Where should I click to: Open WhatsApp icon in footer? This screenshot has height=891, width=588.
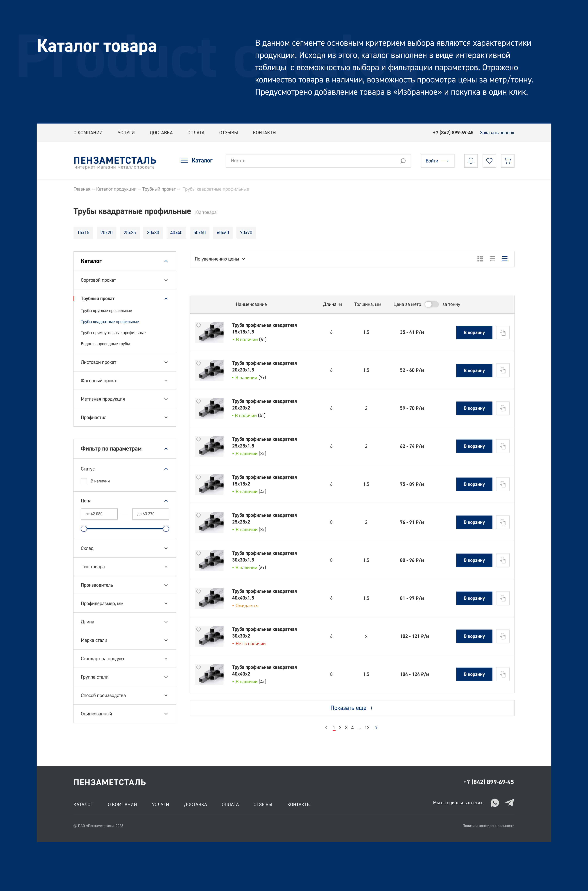(x=495, y=803)
